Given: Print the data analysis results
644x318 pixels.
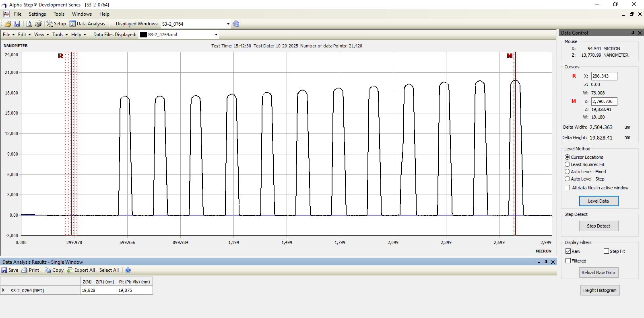Looking at the screenshot, I should click(x=30, y=270).
